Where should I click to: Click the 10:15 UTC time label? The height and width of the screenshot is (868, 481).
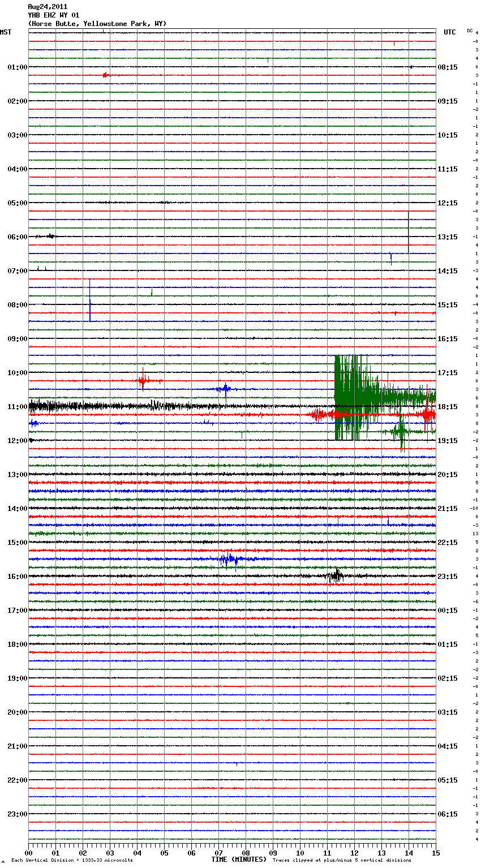(x=448, y=135)
